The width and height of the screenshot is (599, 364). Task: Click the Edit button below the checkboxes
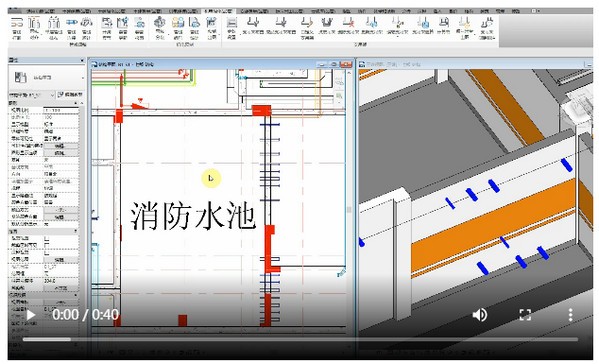coord(60,260)
